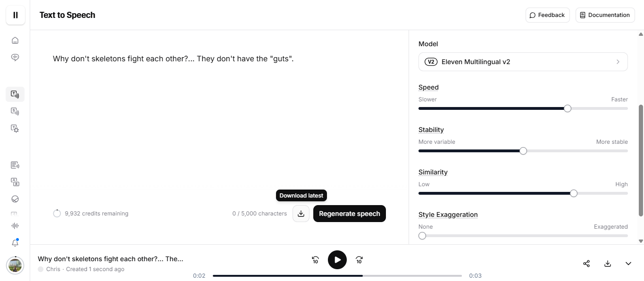Expand the audio player options chevron
644x281 pixels.
point(628,264)
